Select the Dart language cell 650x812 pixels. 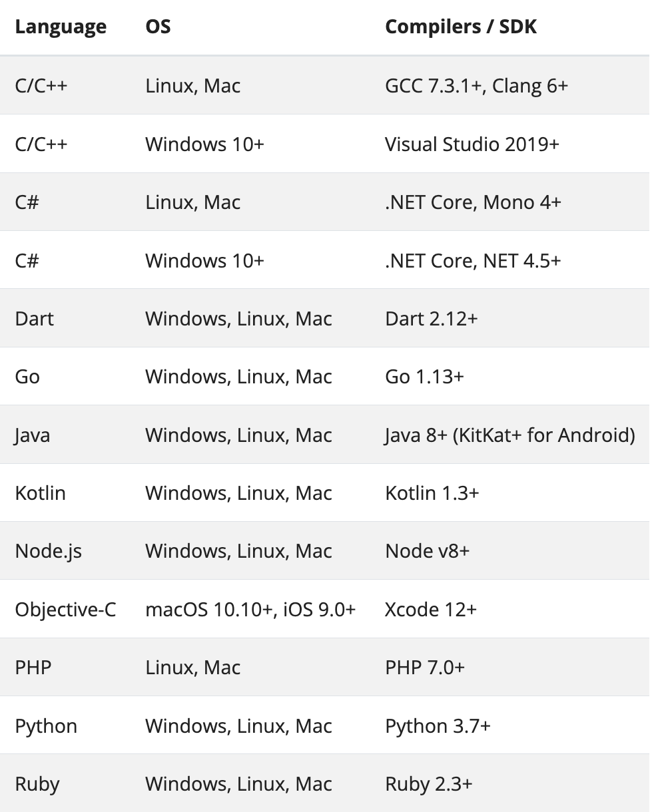tap(35, 319)
